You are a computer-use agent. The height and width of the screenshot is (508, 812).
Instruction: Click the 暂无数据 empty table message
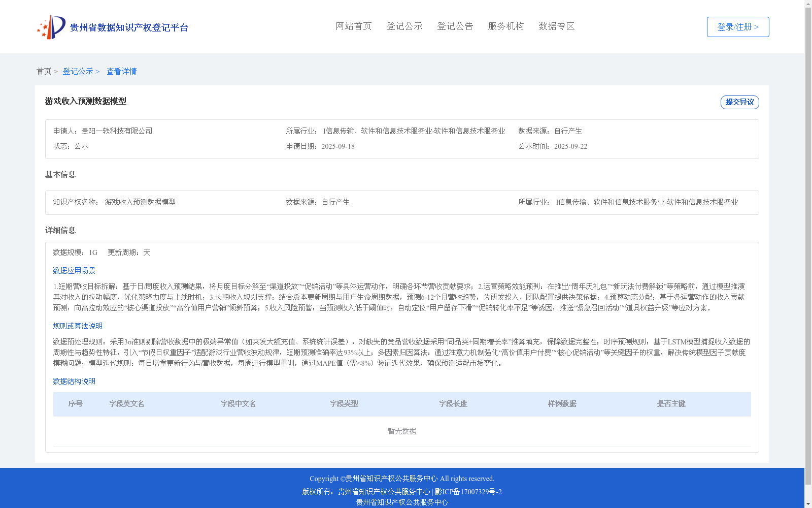[x=402, y=431]
